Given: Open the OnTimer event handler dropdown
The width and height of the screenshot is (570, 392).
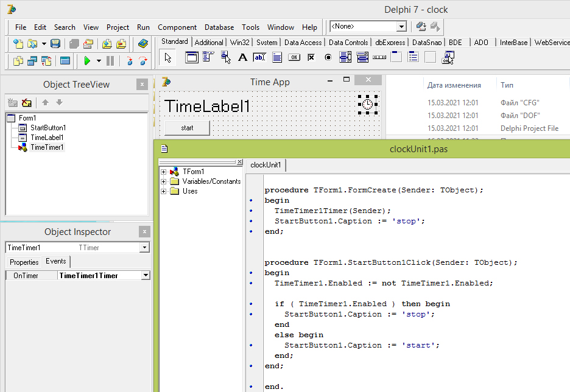Looking at the screenshot, I should [x=146, y=275].
